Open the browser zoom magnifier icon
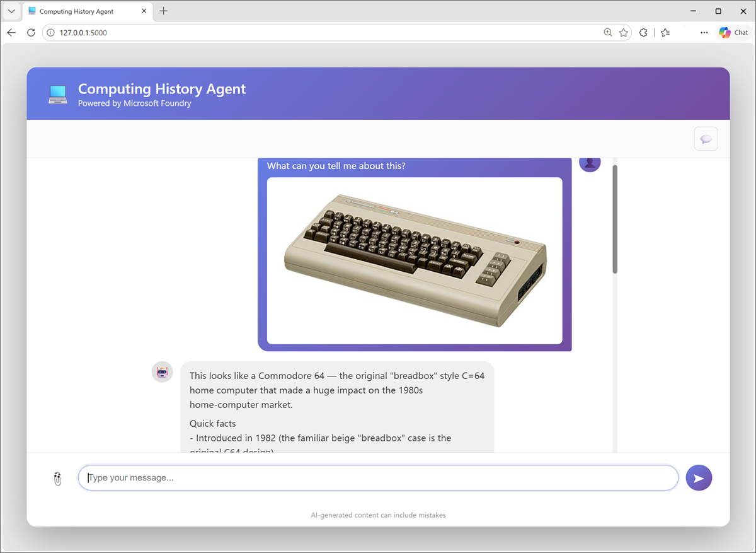Viewport: 756px width, 553px height. [608, 33]
